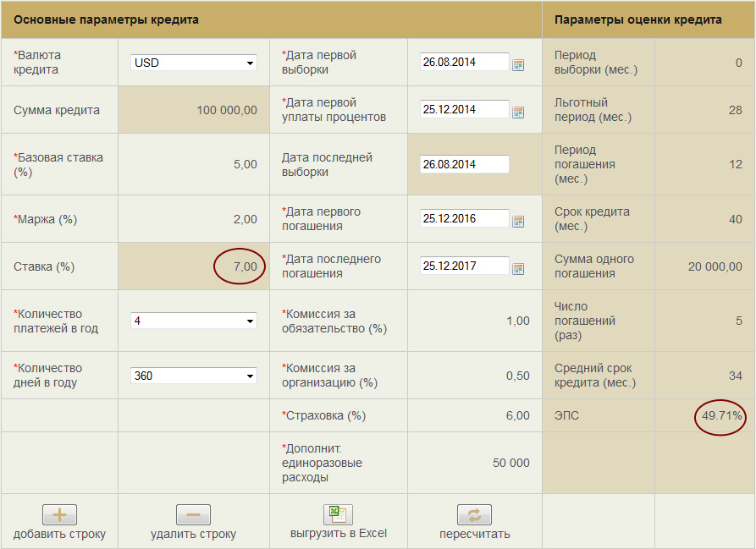Click the 25.12.2016 date input
This screenshot has height=549, width=756.
pos(464,218)
